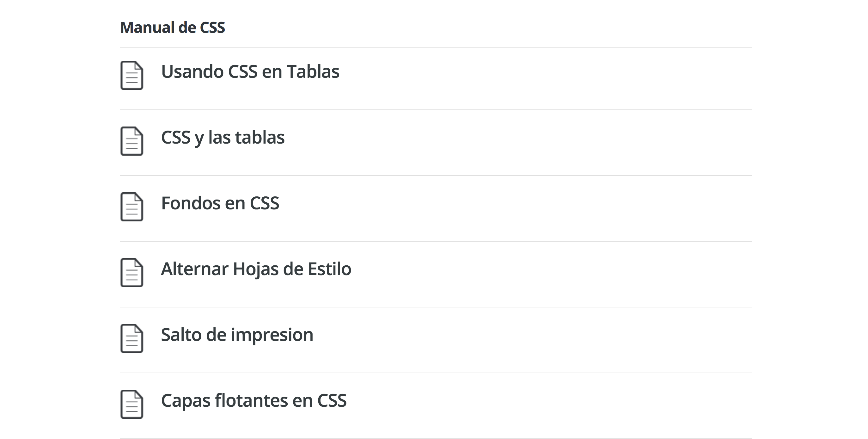868x439 pixels.
Task: Go to the Fondos en CSS article
Action: tap(220, 203)
